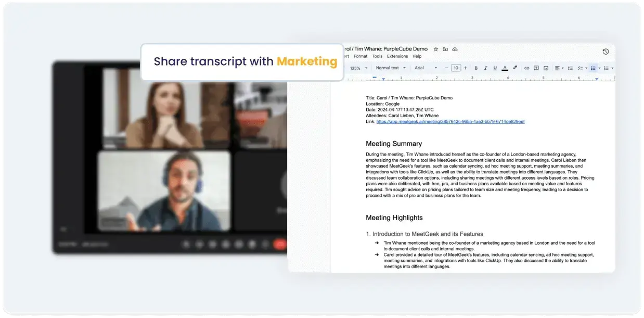Click the Title: Carol / Tim Whane line
This screenshot has width=644, height=318.
(x=409, y=98)
